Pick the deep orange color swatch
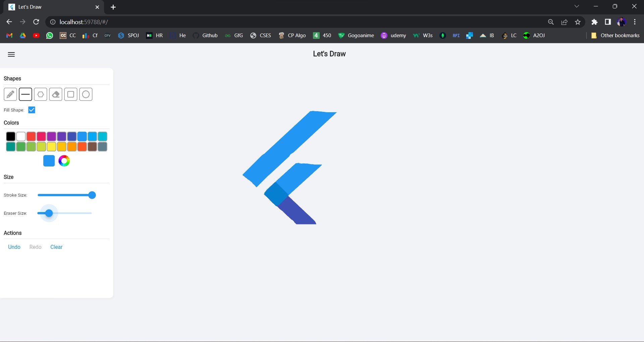 (82, 147)
